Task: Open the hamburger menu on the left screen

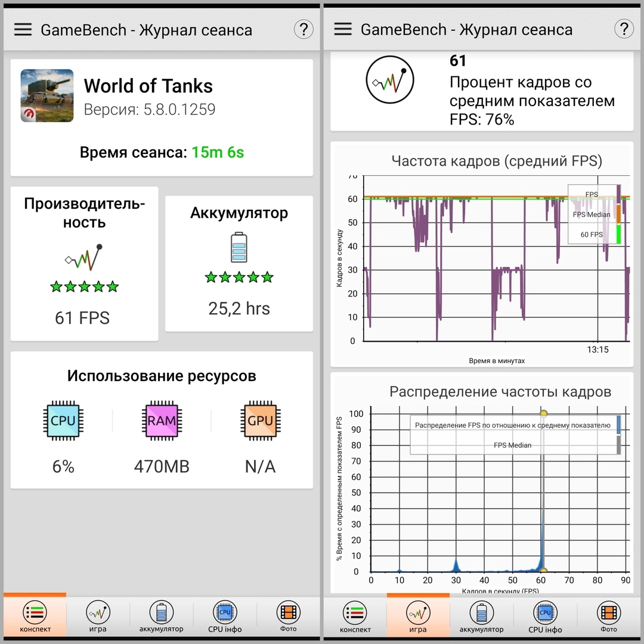Action: pos(23,30)
